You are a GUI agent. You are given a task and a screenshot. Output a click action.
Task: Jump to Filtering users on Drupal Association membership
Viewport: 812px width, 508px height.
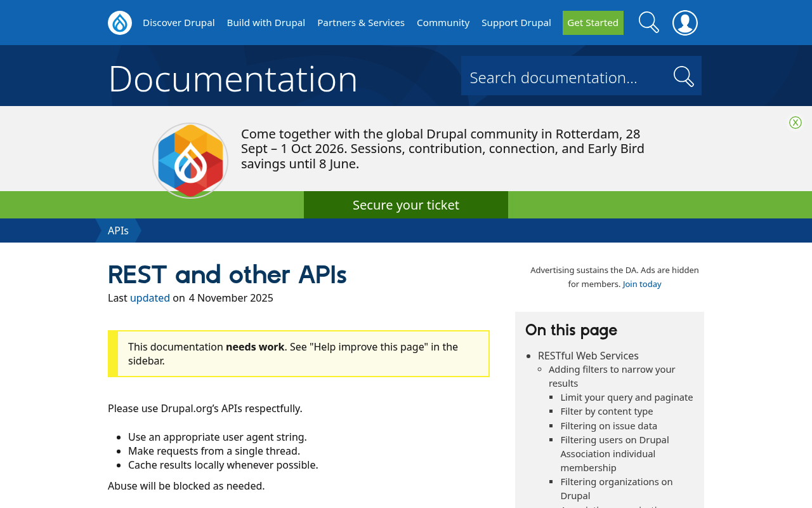615,453
